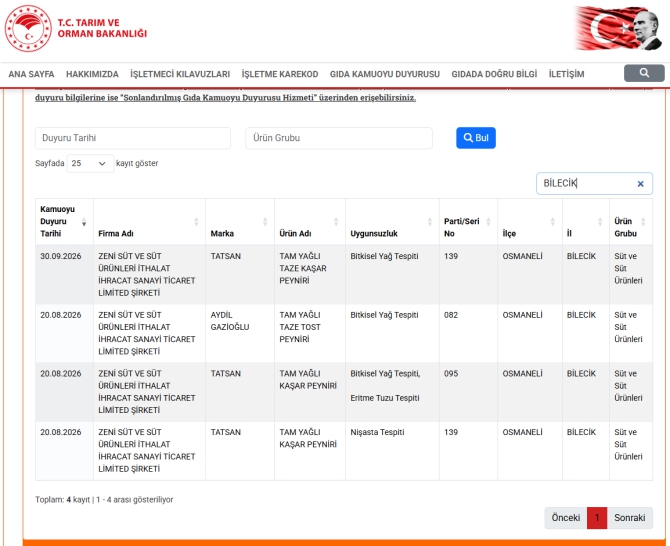Click the Tarım ve Orman Bakanlığı logo

point(76,28)
